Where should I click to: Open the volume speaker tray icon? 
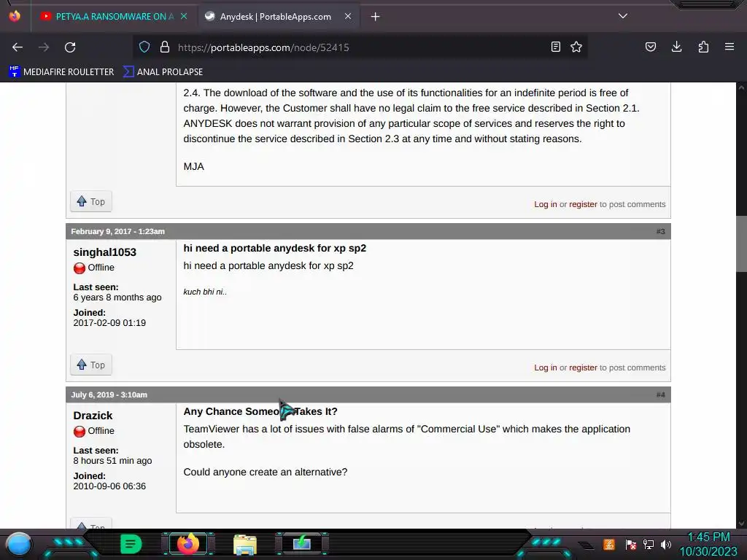coord(666,545)
